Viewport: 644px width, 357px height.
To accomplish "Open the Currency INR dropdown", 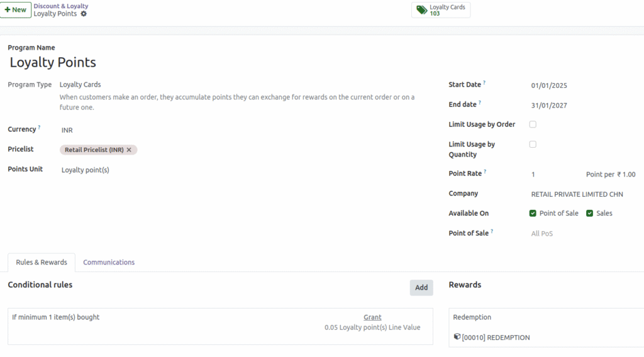I will click(x=126, y=130).
